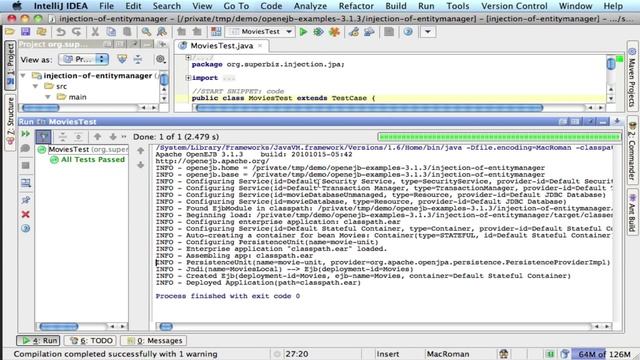Cut selection with the scissors icon
This screenshot has height=360, width=640.
pos(95,32)
